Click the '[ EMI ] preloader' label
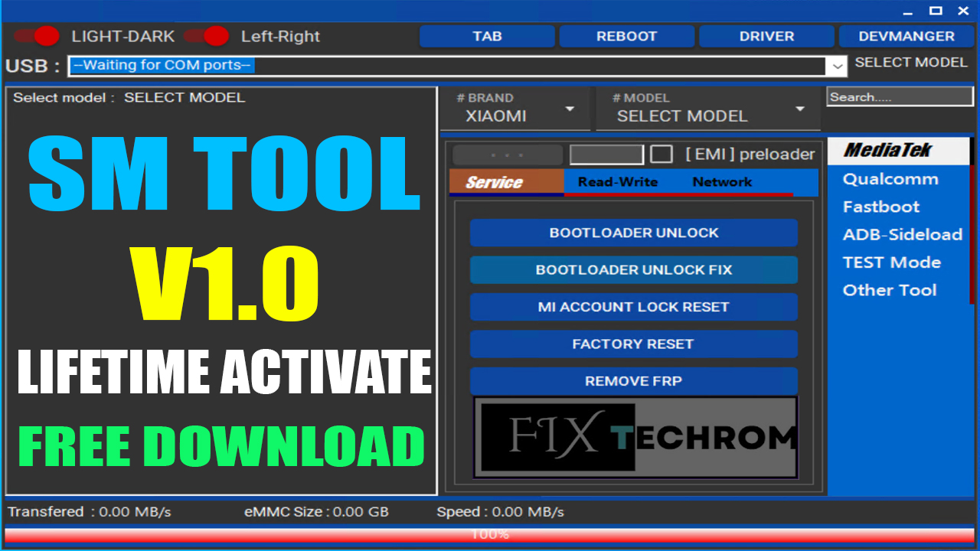Viewport: 980px width, 551px height. 750,154
